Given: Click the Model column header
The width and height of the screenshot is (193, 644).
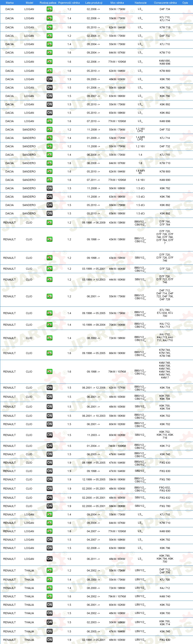Looking at the screenshot, I should (x=30, y=3).
